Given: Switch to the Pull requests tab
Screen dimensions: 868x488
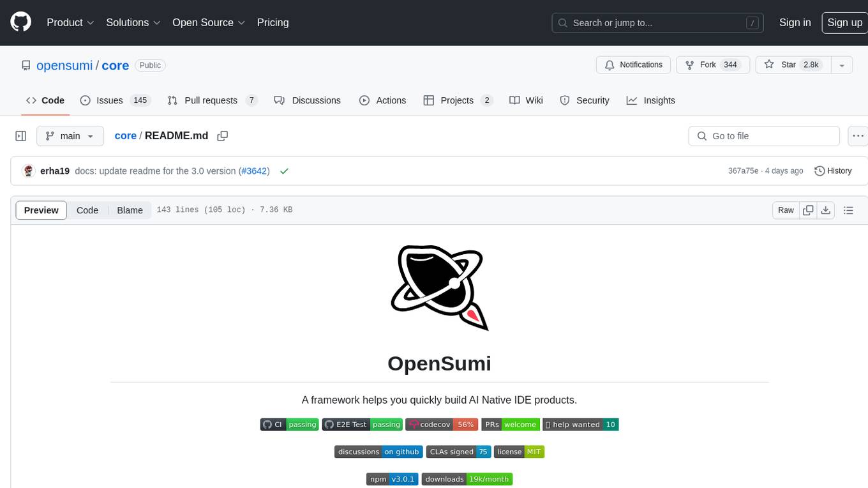Looking at the screenshot, I should 213,100.
